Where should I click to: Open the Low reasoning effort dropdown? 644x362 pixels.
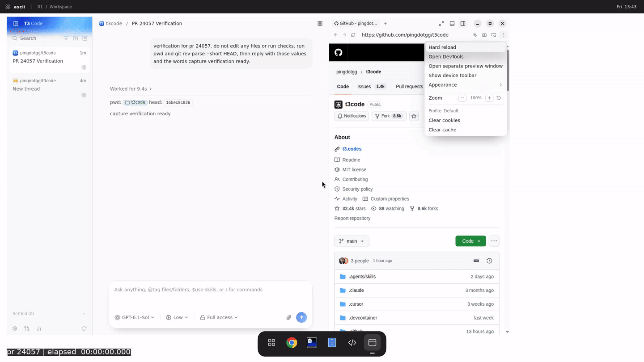click(x=177, y=317)
